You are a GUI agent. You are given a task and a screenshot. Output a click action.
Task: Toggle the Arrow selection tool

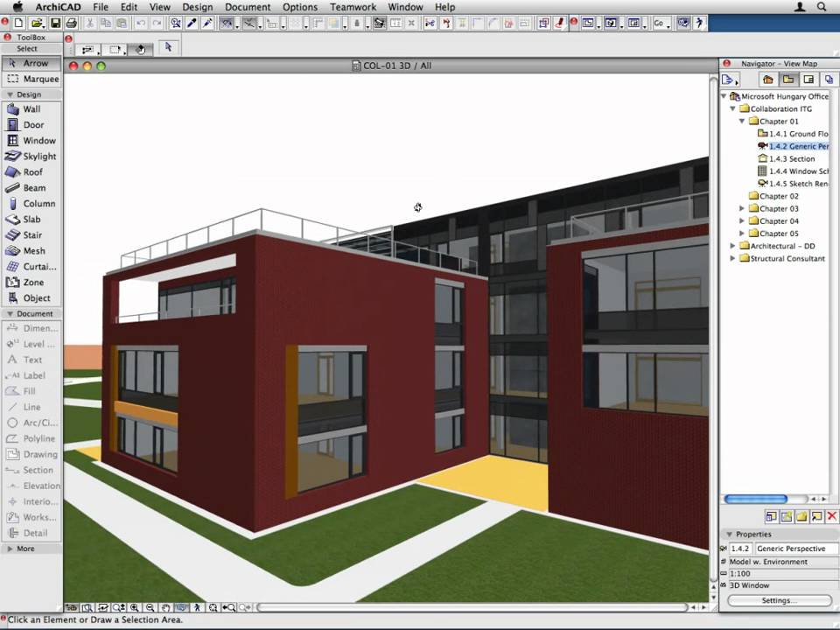pos(31,63)
